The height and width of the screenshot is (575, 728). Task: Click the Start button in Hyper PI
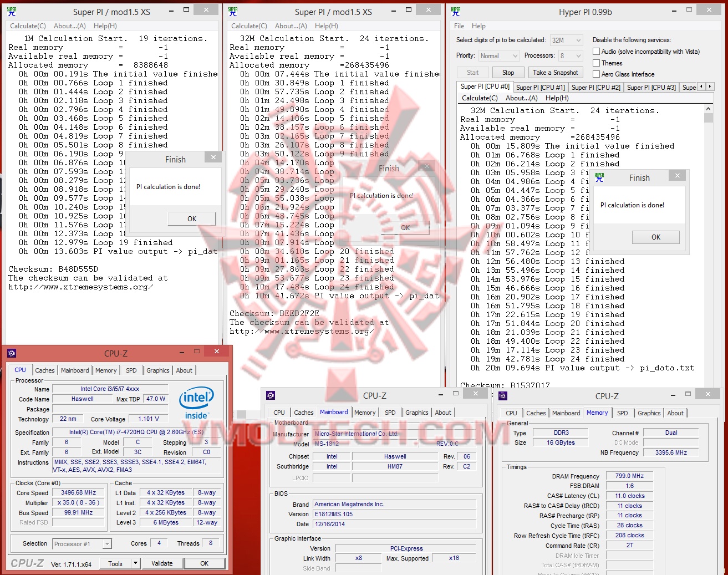[472, 73]
